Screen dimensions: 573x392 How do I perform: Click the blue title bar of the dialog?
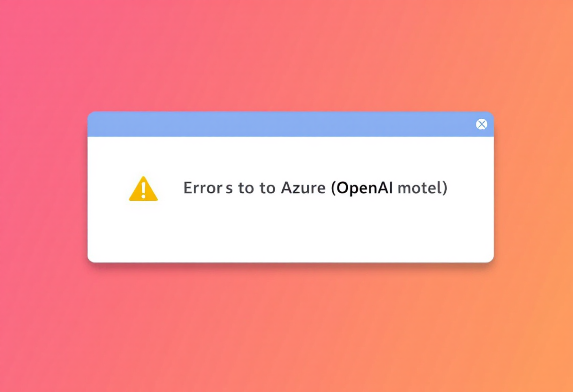point(283,124)
